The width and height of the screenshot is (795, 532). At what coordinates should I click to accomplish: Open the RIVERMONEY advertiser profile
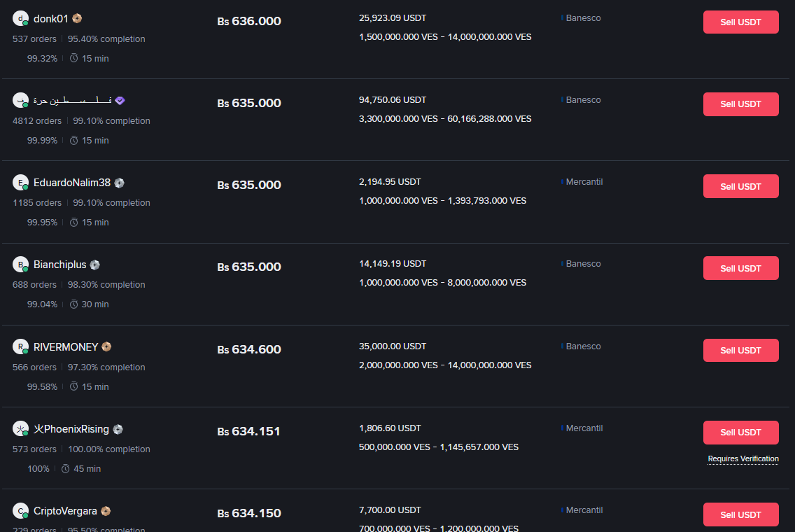pos(66,347)
